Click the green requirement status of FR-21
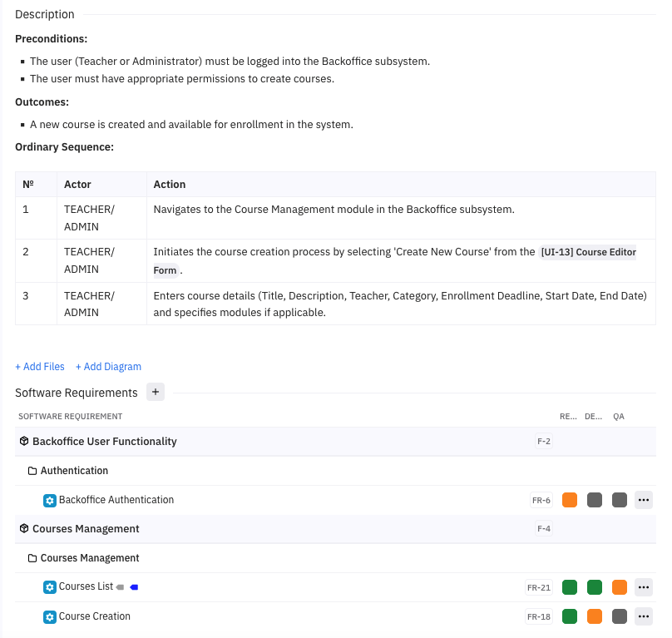The height and width of the screenshot is (638, 672). [570, 587]
